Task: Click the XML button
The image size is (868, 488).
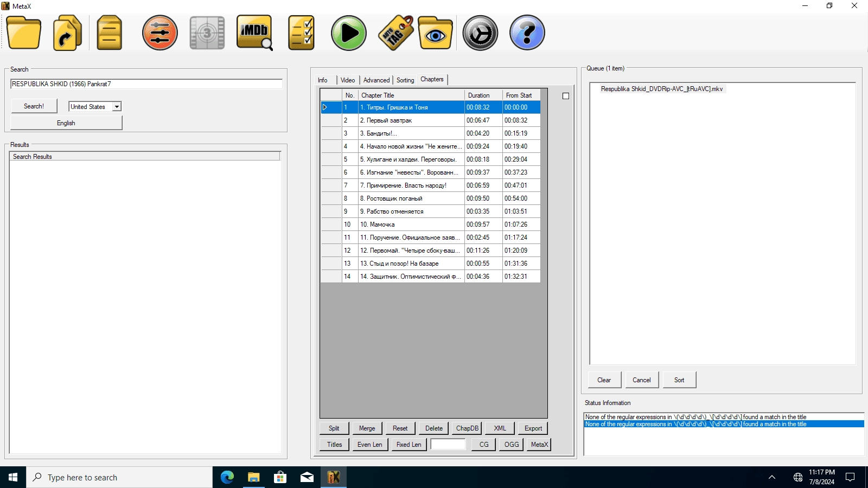Action: pos(500,428)
